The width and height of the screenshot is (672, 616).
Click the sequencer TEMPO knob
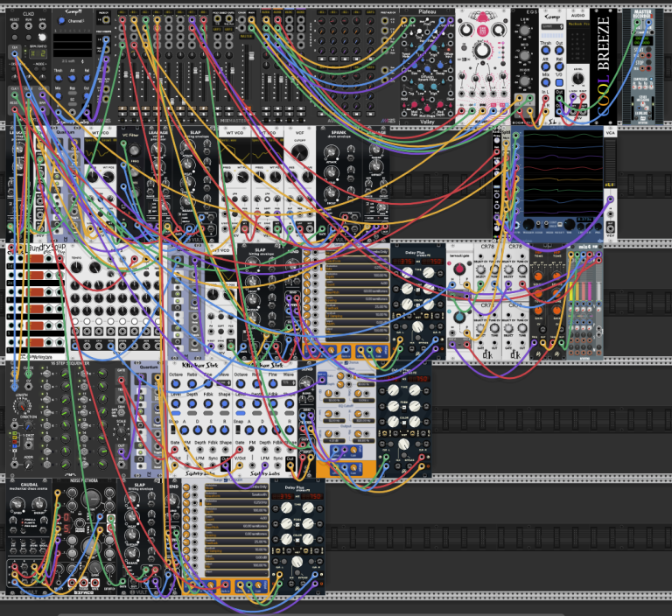pyautogui.click(x=77, y=268)
